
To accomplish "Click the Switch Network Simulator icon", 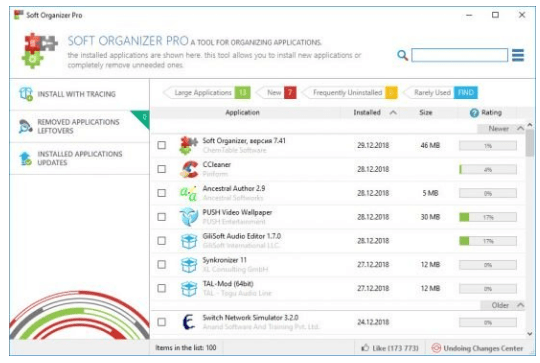I will tap(188, 322).
